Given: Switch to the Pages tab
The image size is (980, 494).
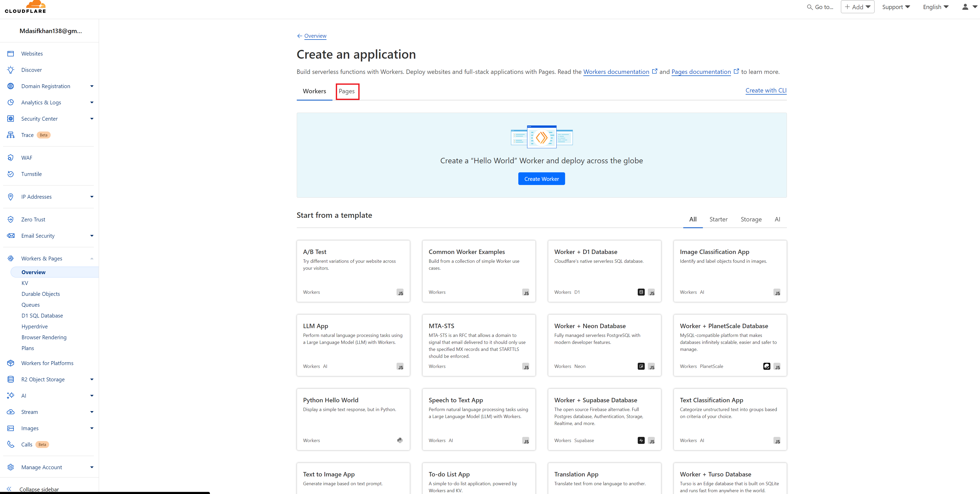Looking at the screenshot, I should [x=347, y=91].
